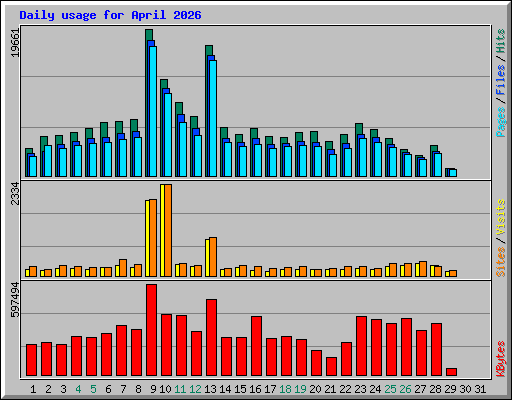512x400 pixels.
Task: Select the 2334 visits axis value
Action: [15, 194]
